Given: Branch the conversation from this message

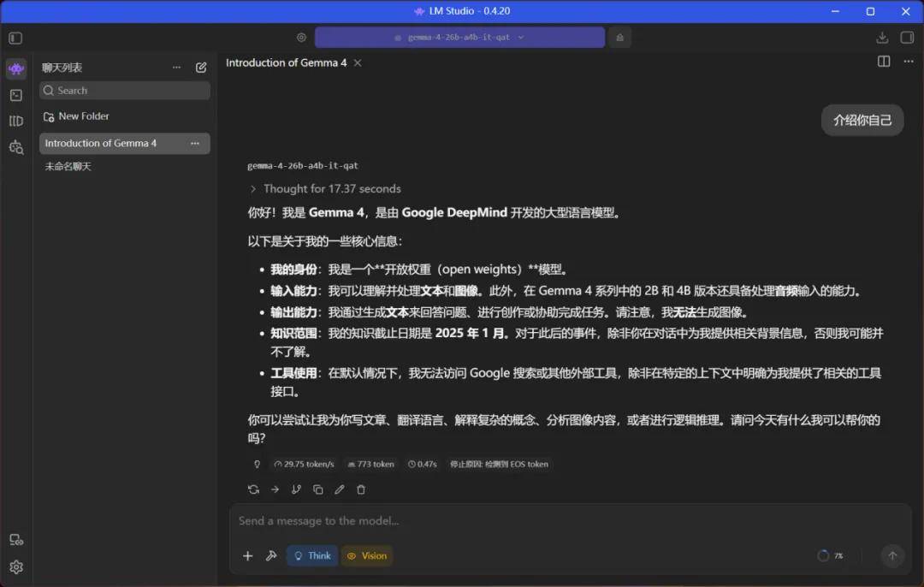Looking at the screenshot, I should coord(296,489).
